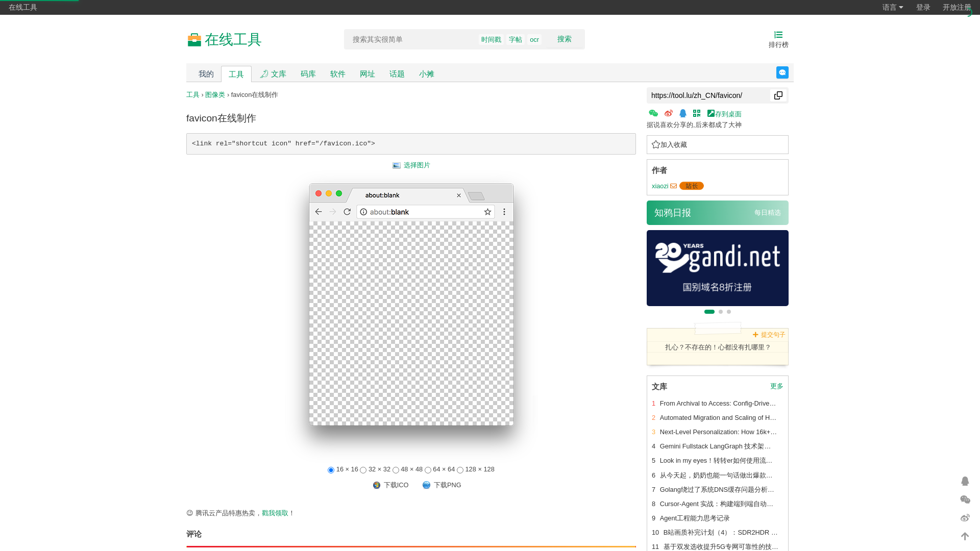
Task: Open the blue chat bubble icon
Action: (782, 72)
